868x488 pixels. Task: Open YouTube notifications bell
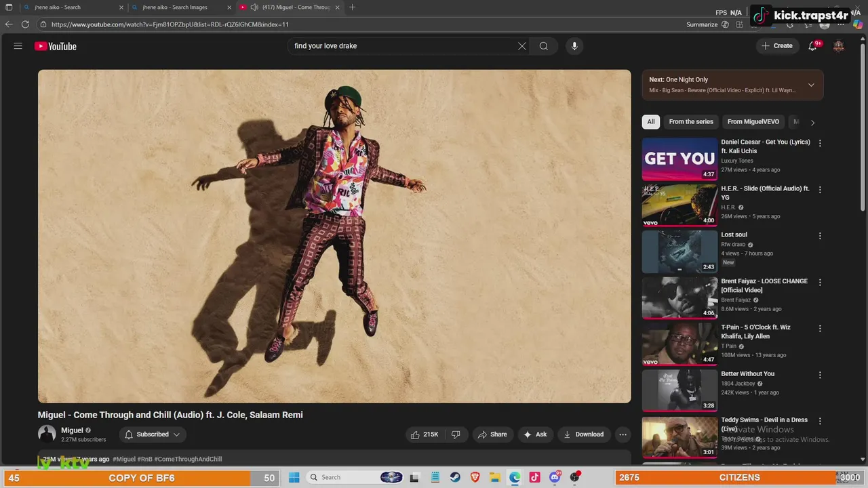[812, 46]
